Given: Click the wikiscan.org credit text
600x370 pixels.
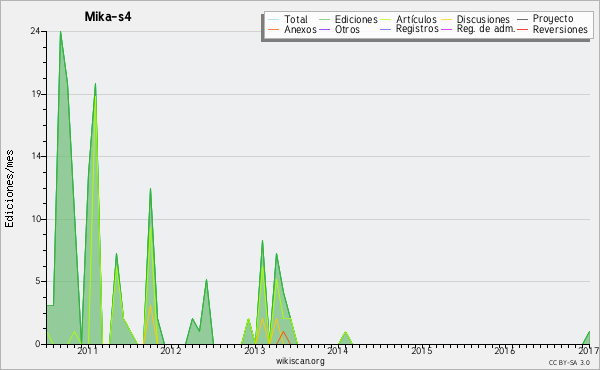Looking at the screenshot, I should (x=300, y=361).
